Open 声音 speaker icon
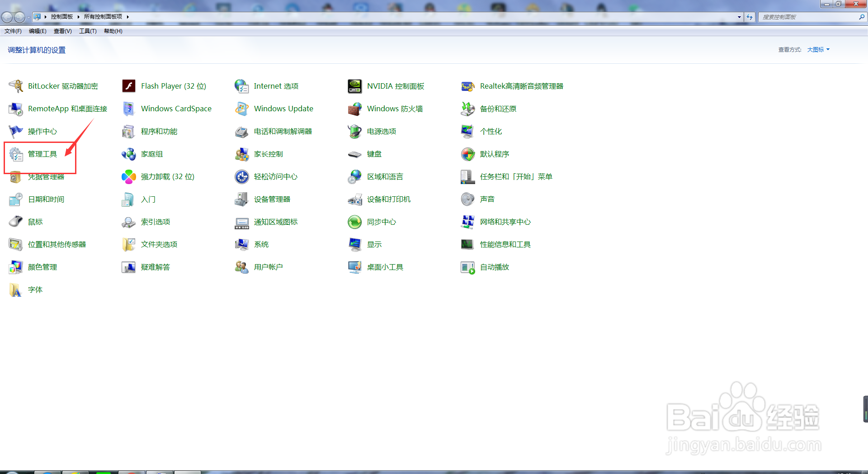The height and width of the screenshot is (474, 868). click(468, 199)
